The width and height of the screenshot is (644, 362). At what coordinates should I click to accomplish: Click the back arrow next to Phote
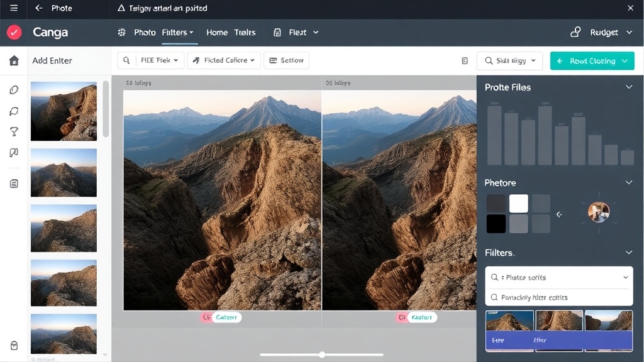39,8
